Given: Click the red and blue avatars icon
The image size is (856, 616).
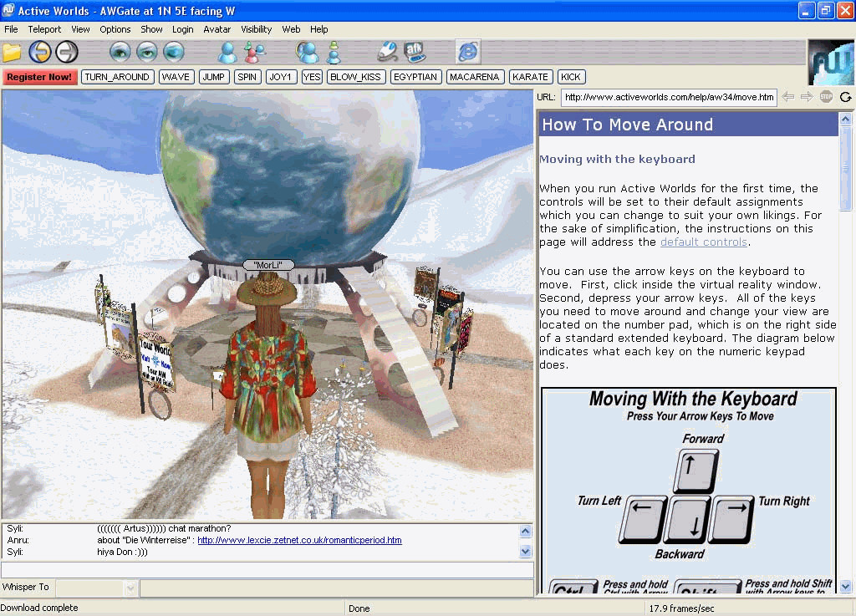Looking at the screenshot, I should coord(254,53).
